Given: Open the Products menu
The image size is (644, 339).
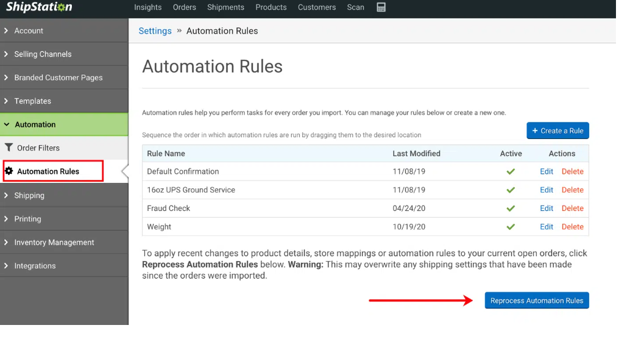Looking at the screenshot, I should [271, 7].
